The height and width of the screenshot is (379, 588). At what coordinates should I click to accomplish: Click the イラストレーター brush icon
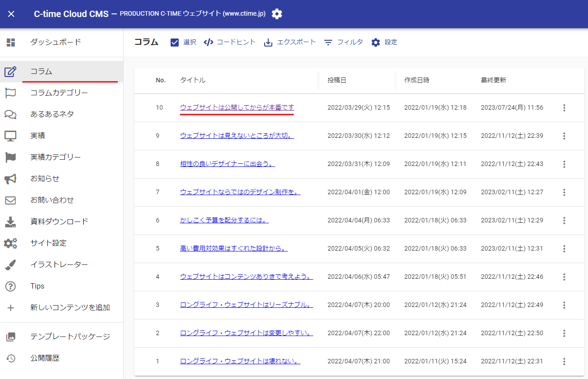(x=11, y=265)
